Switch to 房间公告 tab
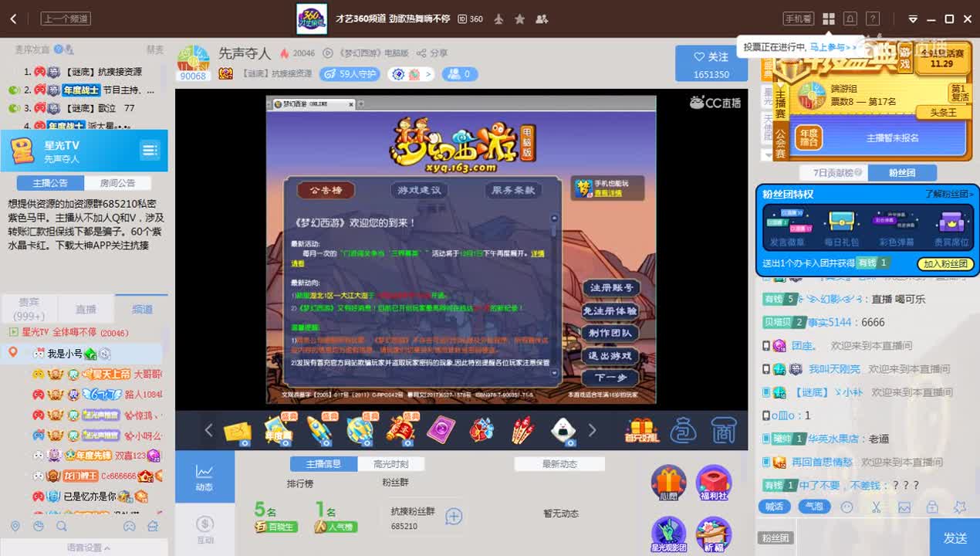980x556 pixels. (x=117, y=183)
